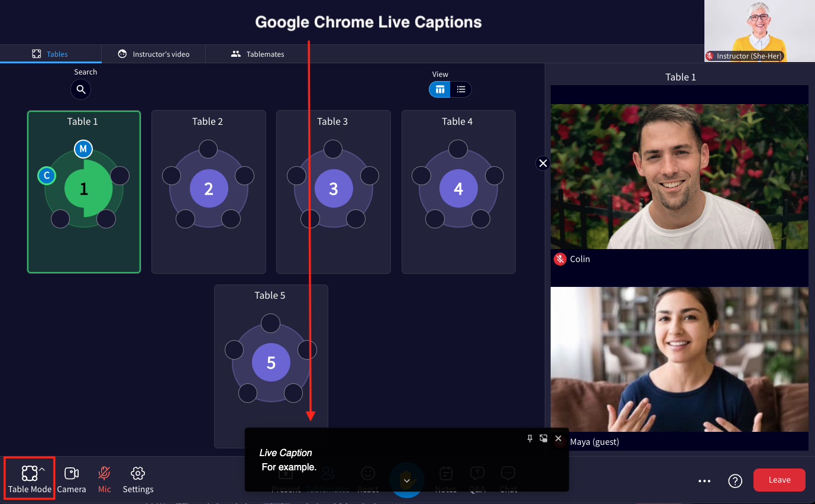Click Maya's video feed
Viewport: 815px width, 504px height.
pos(679,359)
